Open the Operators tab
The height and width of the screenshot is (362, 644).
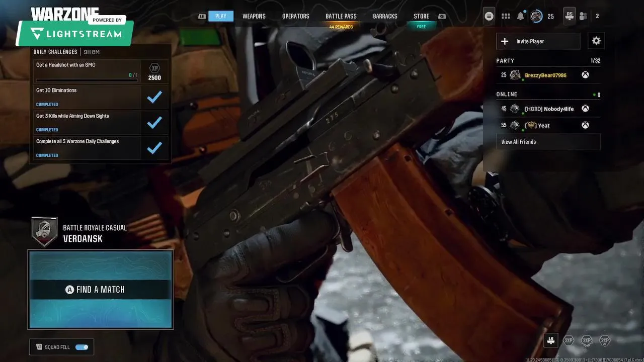[x=296, y=16]
